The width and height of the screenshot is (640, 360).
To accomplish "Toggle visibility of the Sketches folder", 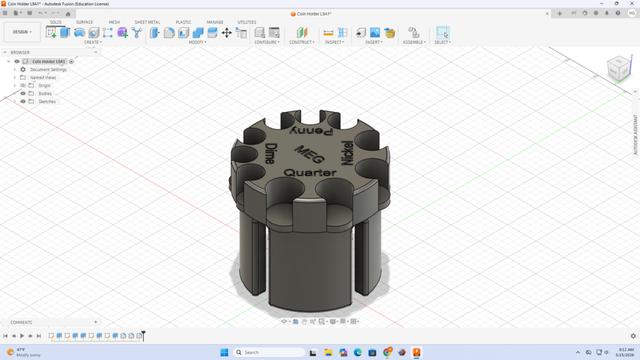I will pos(23,101).
